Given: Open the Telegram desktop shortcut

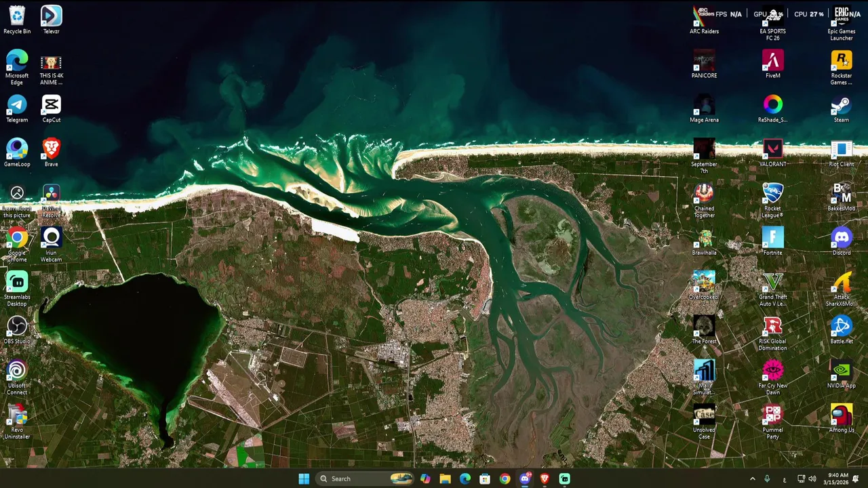Looking at the screenshot, I should 17,108.
